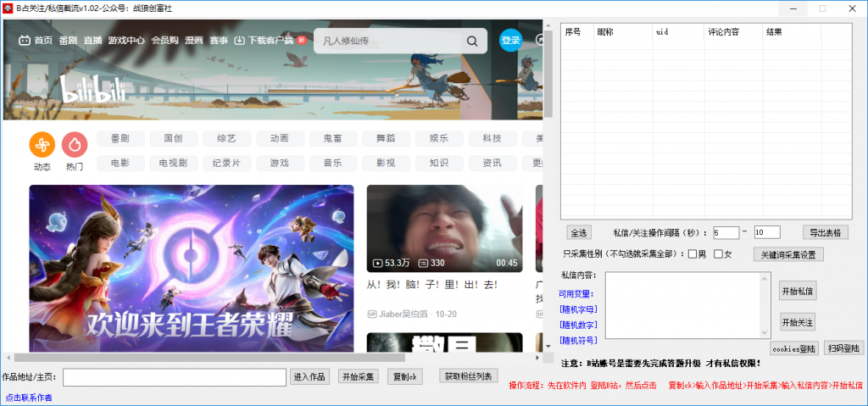Open the red 热门 flame icon

click(75, 145)
